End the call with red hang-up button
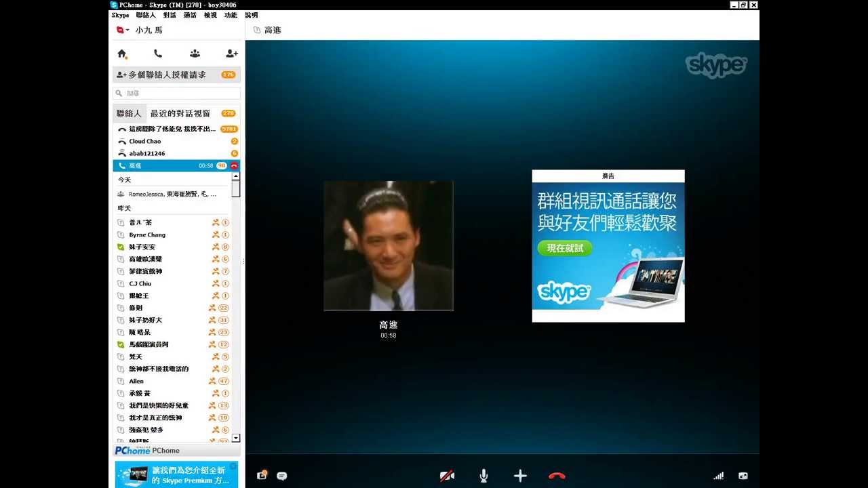868x488 pixels. pyautogui.click(x=557, y=476)
